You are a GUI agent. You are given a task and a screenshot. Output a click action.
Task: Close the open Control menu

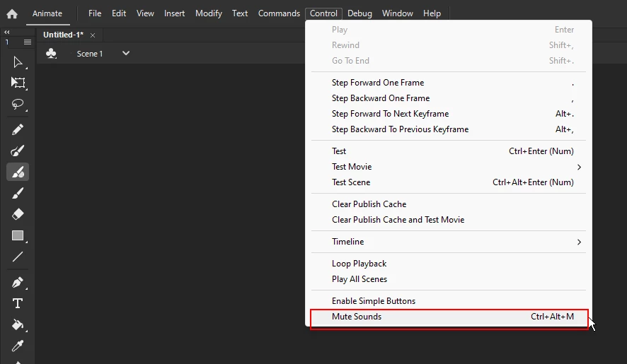(x=323, y=13)
